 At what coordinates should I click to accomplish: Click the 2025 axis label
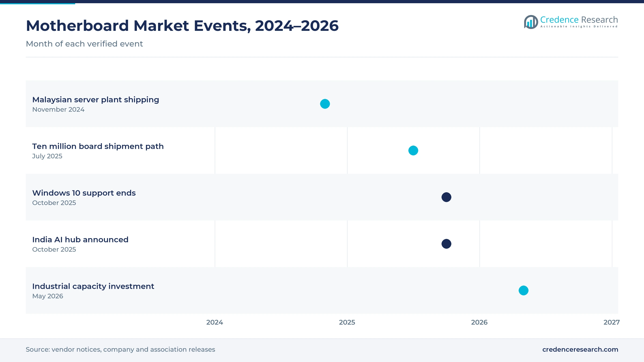(x=347, y=322)
